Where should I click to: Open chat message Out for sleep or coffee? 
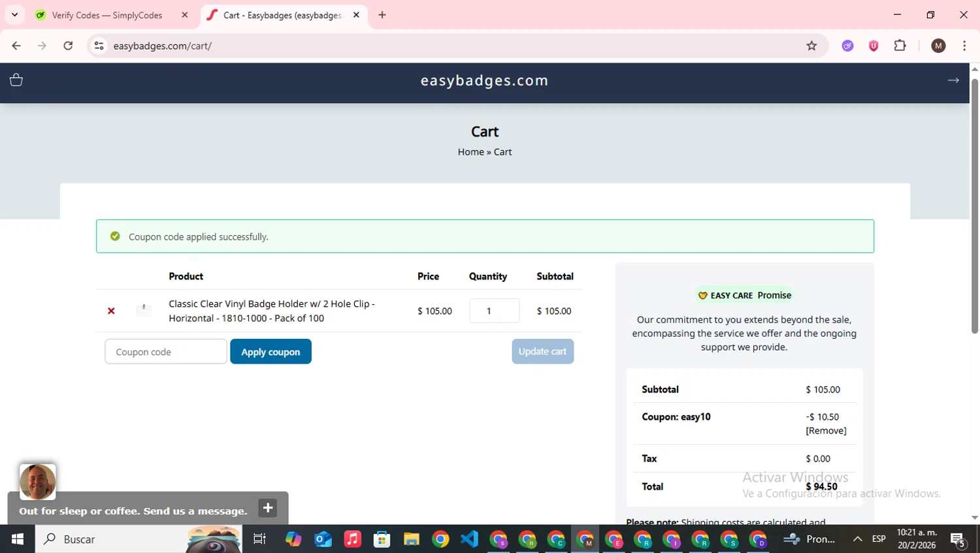[133, 511]
